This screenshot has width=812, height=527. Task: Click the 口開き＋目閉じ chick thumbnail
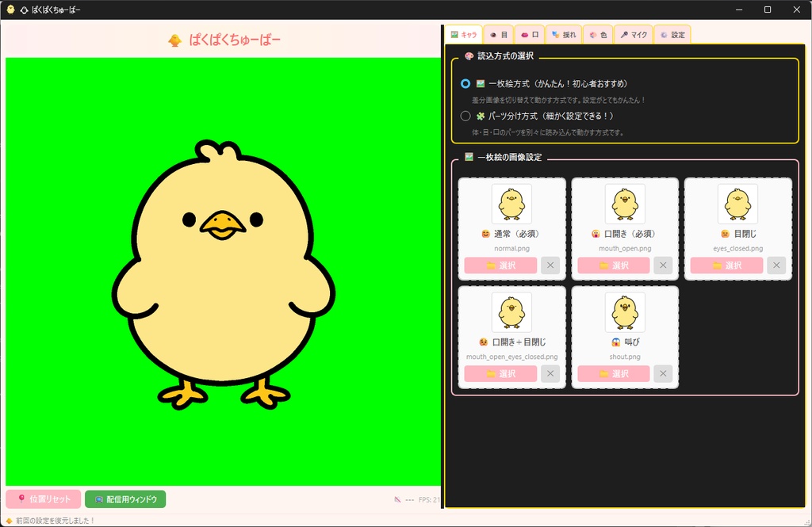click(x=511, y=312)
